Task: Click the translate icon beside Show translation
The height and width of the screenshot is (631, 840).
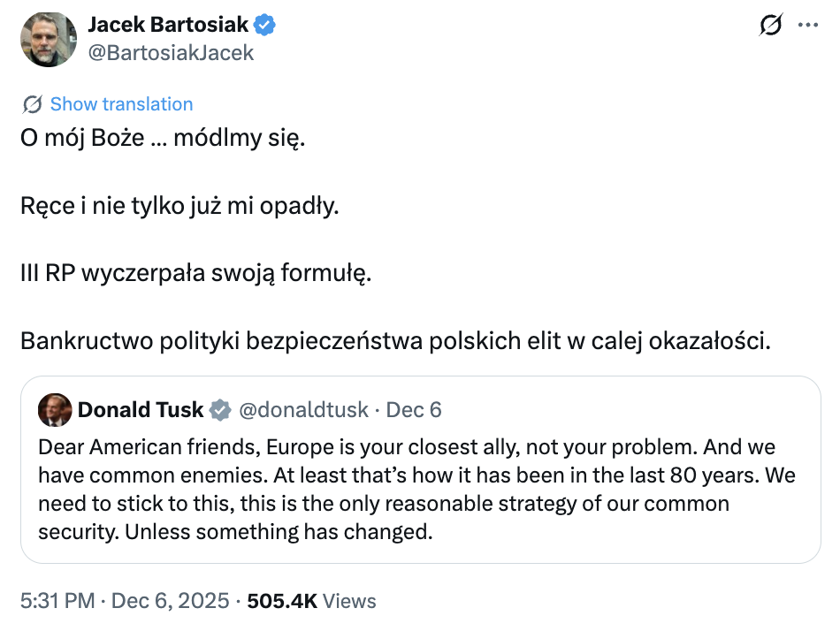Action: 33,104
